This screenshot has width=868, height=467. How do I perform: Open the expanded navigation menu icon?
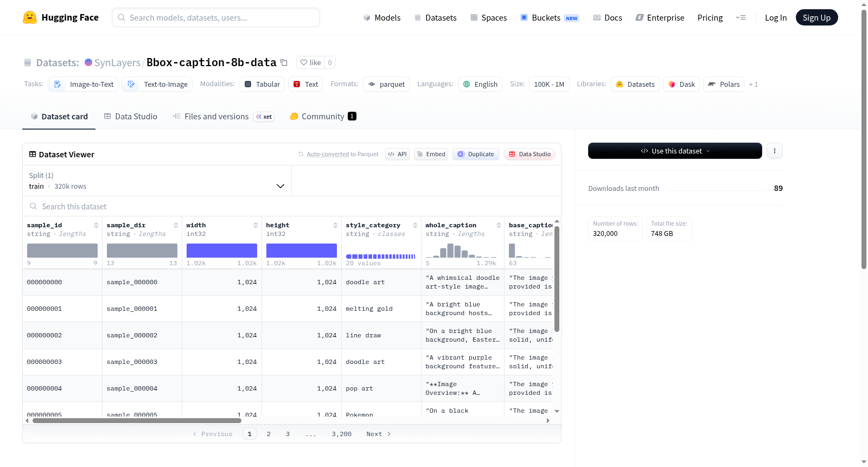coord(741,17)
